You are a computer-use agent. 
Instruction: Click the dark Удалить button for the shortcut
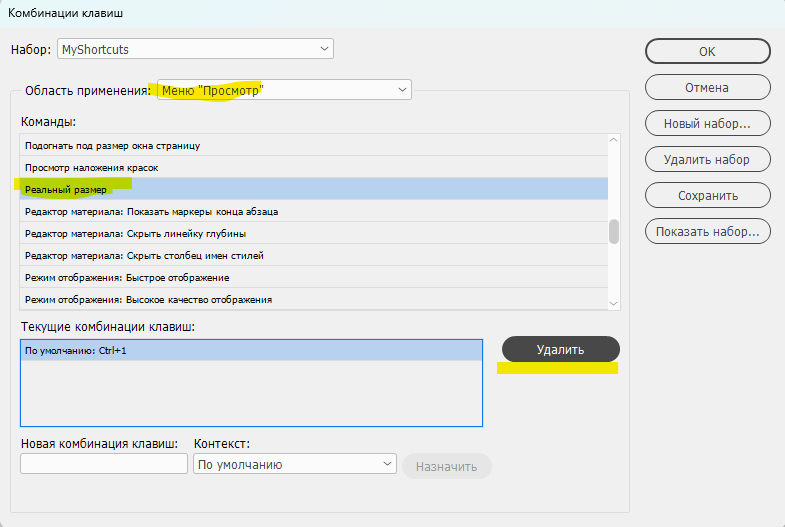pos(561,349)
